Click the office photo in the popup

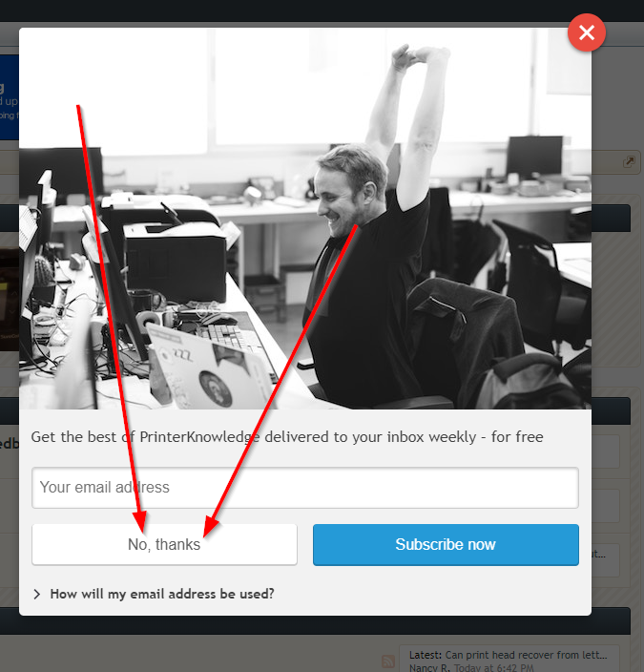pos(305,219)
